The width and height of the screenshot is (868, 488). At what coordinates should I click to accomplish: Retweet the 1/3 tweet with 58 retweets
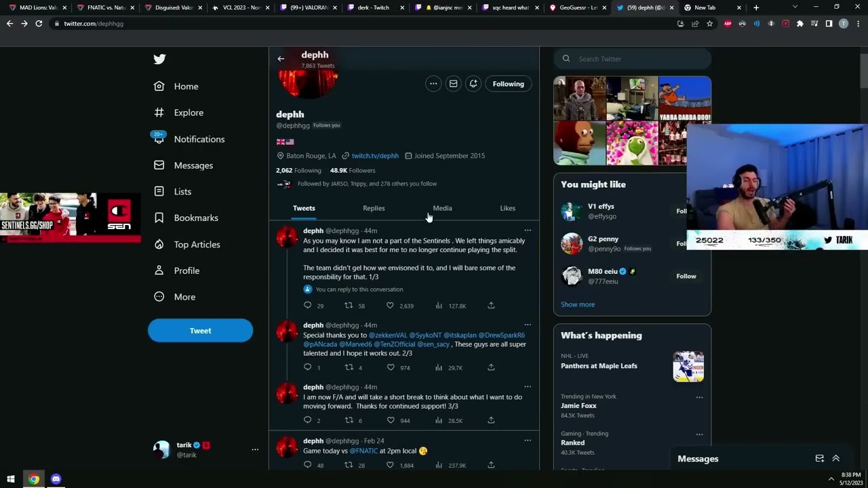pyautogui.click(x=349, y=306)
